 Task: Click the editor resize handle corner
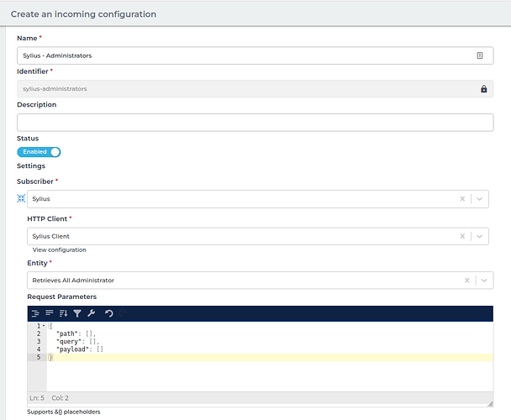490,404
